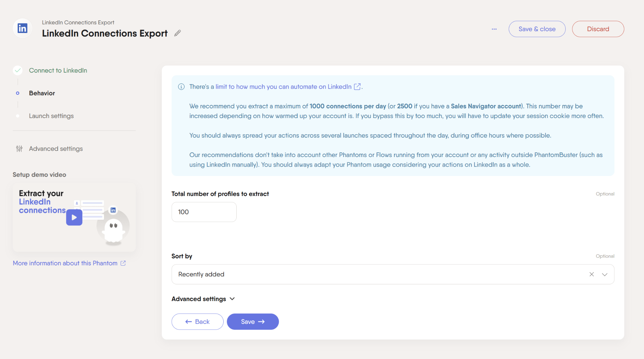Click the total number of profiles input
Image resolution: width=644 pixels, height=359 pixels.
[204, 212]
